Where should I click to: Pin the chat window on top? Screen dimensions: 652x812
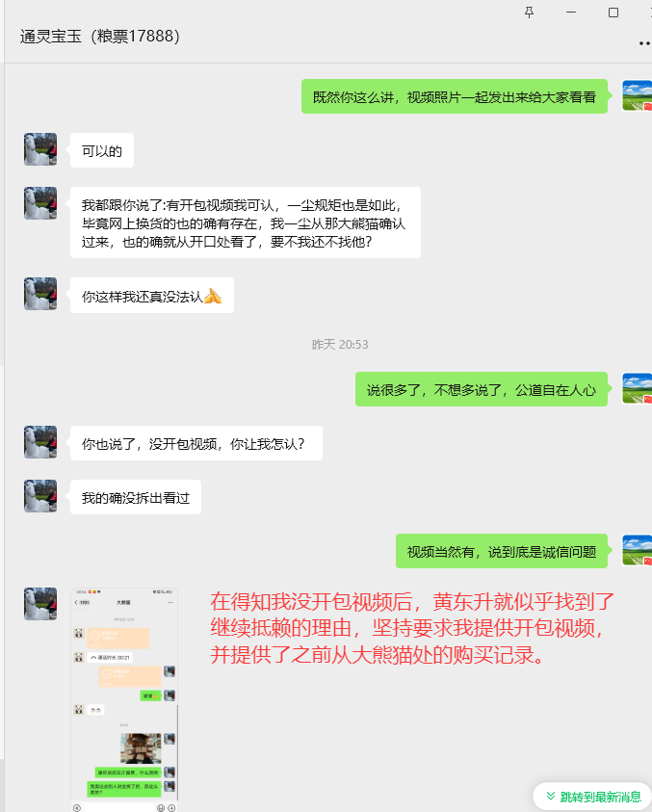[x=529, y=13]
